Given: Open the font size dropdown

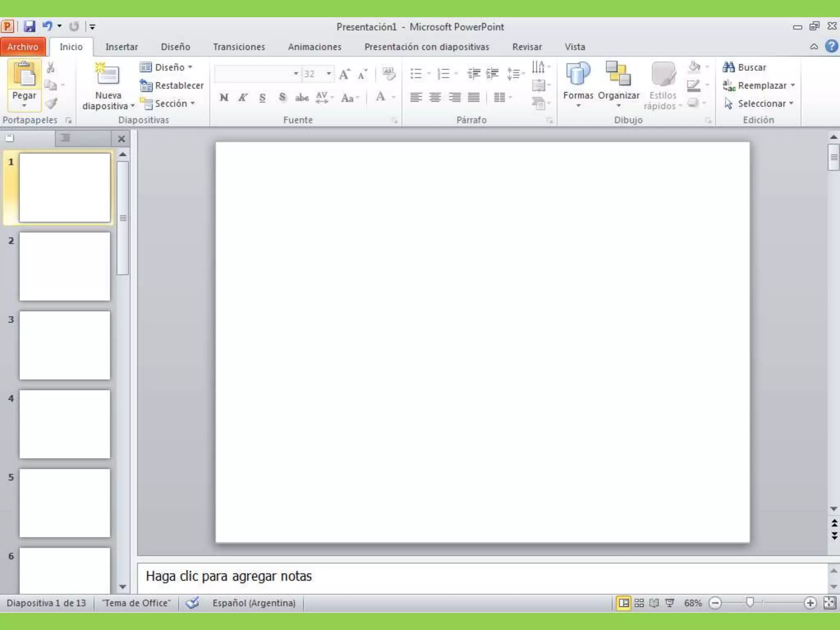Looking at the screenshot, I should [329, 74].
